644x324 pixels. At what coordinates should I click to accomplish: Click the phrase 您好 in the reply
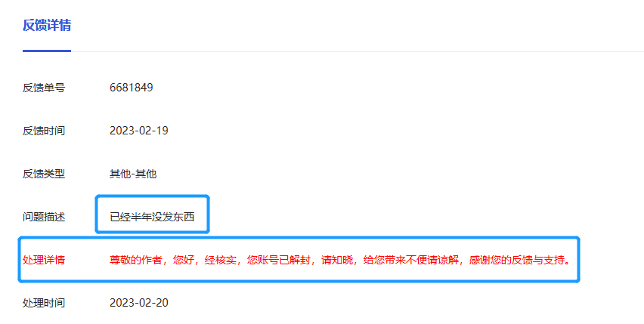coord(184,260)
